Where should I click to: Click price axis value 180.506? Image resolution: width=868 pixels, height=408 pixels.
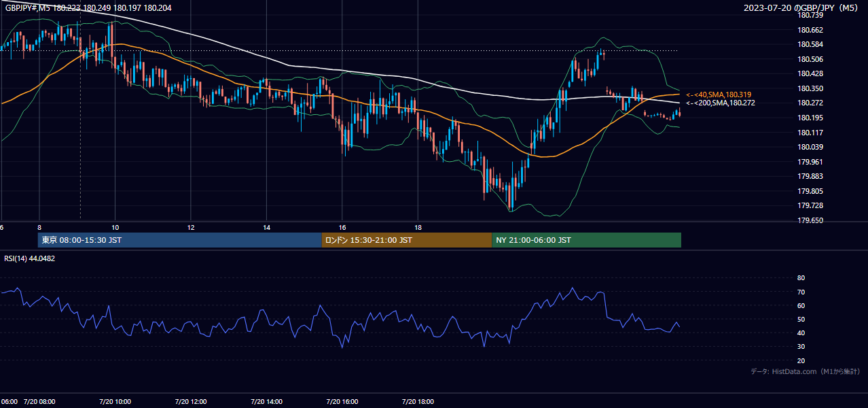pyautogui.click(x=810, y=59)
